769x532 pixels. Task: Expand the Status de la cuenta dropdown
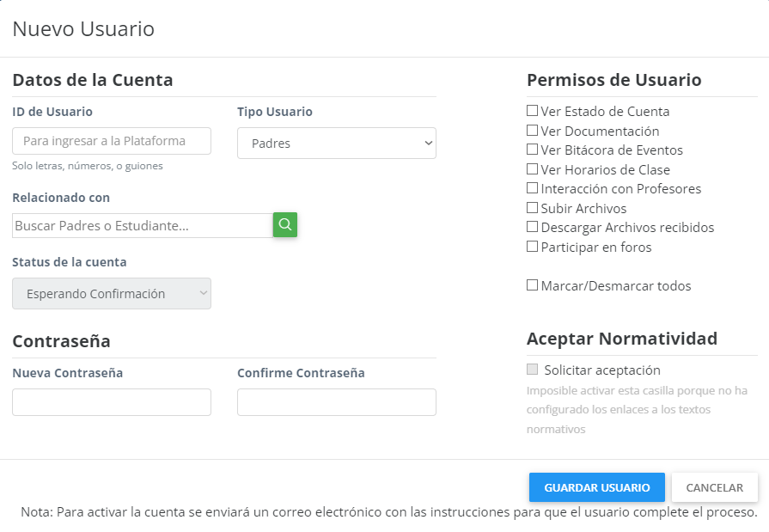click(112, 294)
